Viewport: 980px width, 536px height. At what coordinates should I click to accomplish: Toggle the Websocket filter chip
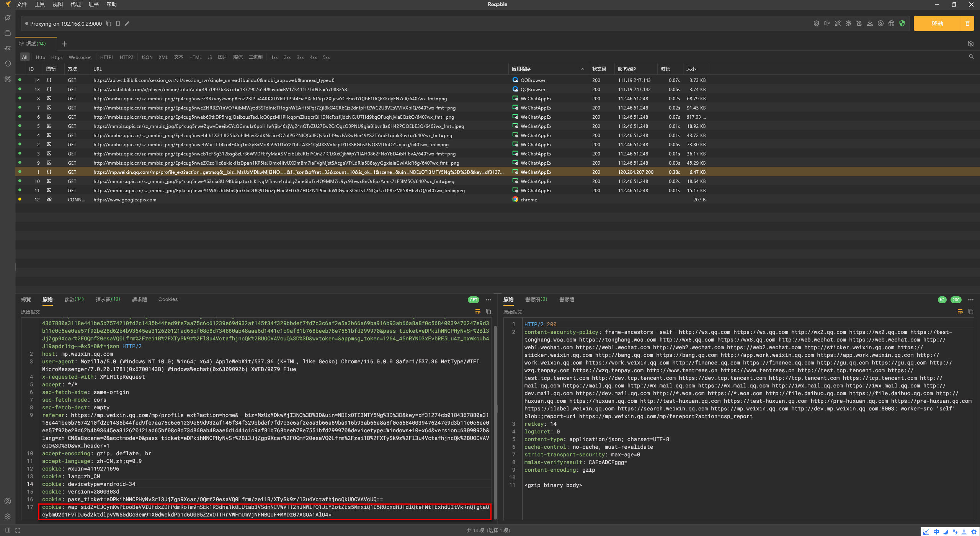pos(80,57)
